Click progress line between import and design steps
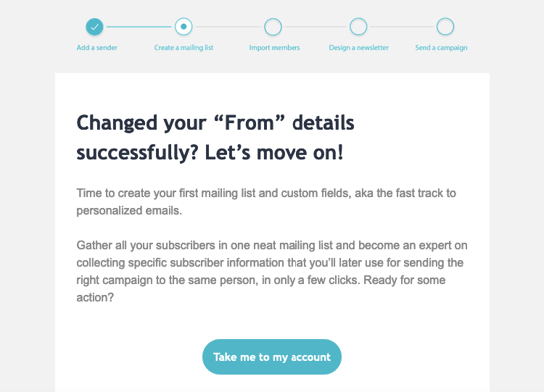 point(316,27)
